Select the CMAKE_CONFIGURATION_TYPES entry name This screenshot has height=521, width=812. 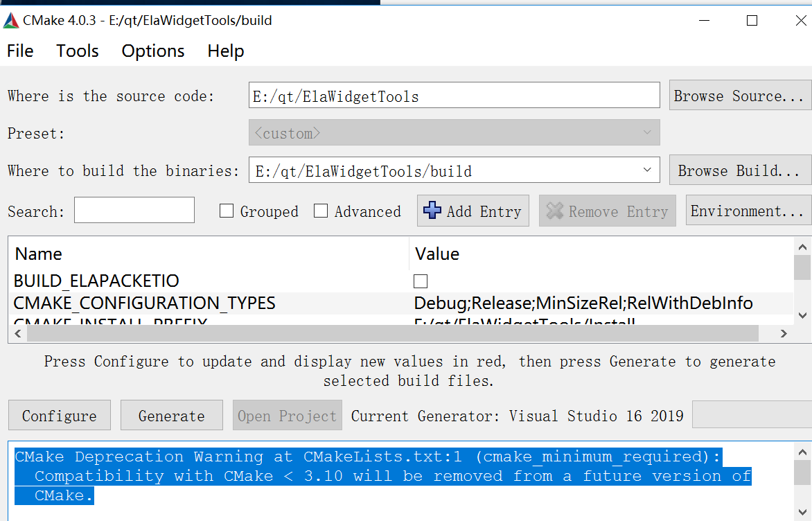pos(145,303)
